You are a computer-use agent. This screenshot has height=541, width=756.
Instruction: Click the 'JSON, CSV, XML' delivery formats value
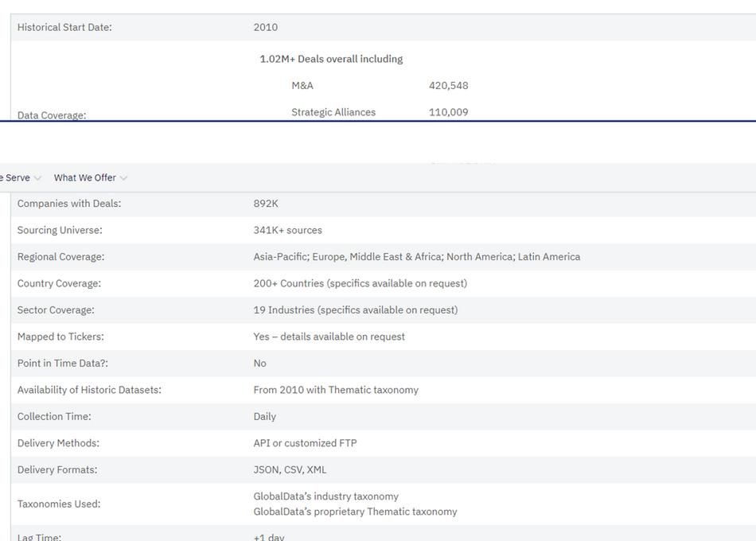tap(290, 470)
